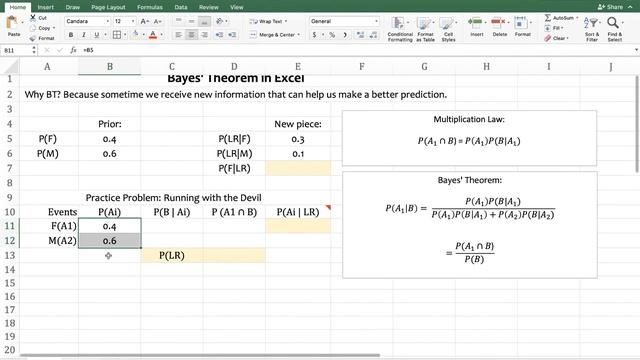Open Conditional Formatting
Image resolution: width=640 pixels, height=360 pixels.
point(400,29)
